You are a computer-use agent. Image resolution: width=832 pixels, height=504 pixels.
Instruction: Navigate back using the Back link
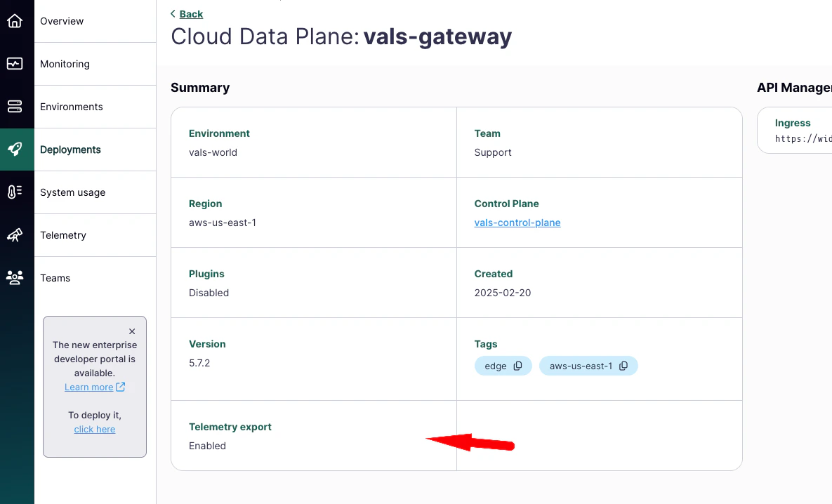coord(190,13)
